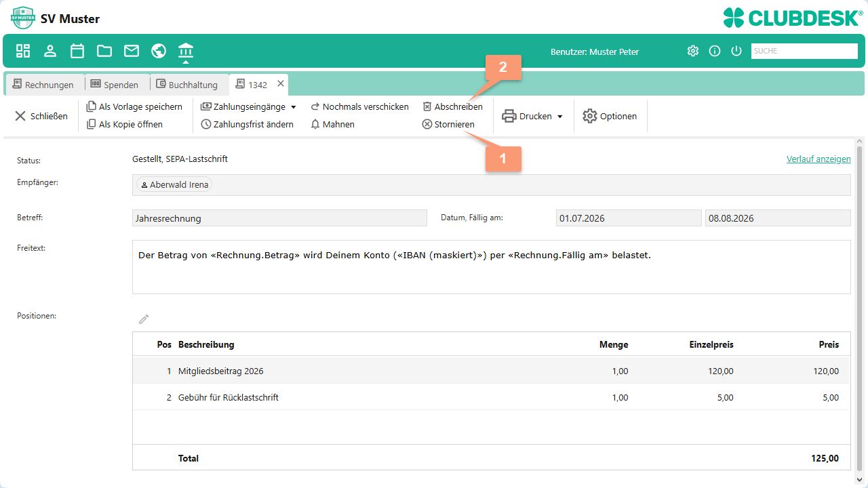868x488 pixels.
Task: Click status text Gestellt, SEPA-Lastschrift
Action: click(x=180, y=159)
